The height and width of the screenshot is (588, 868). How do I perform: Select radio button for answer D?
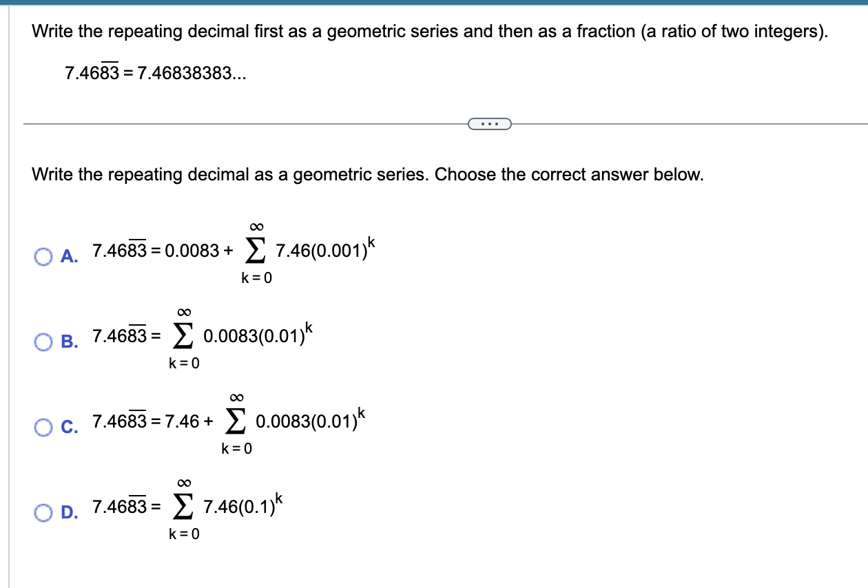coord(43,512)
